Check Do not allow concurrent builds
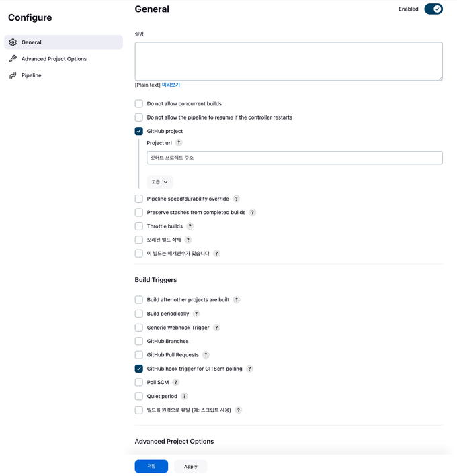 point(139,104)
